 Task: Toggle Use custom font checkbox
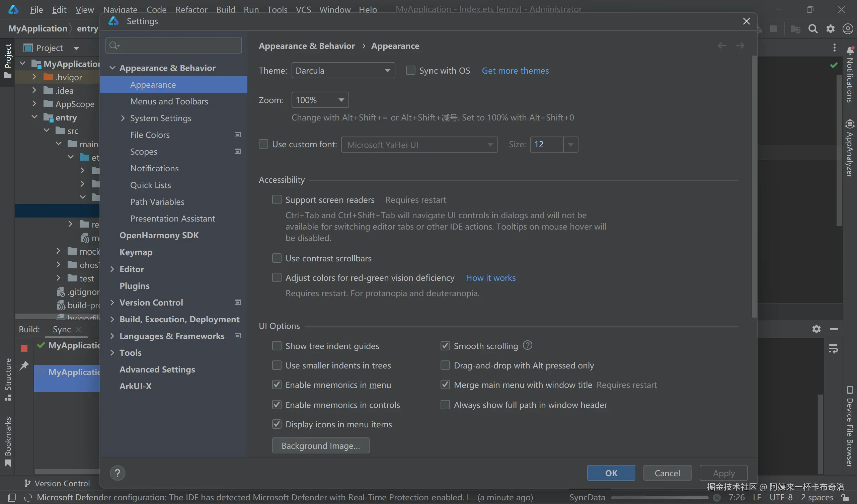tap(263, 144)
